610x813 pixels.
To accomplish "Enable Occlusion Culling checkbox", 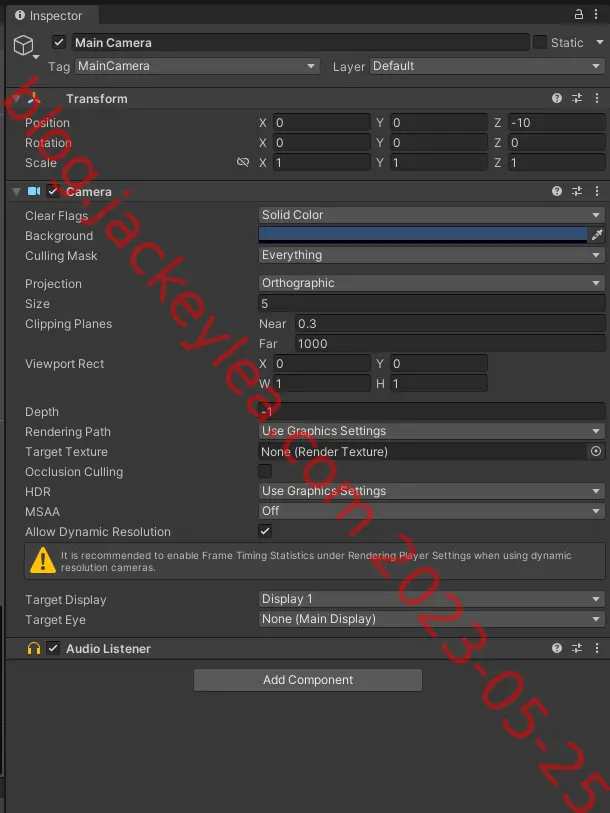I will tap(265, 471).
